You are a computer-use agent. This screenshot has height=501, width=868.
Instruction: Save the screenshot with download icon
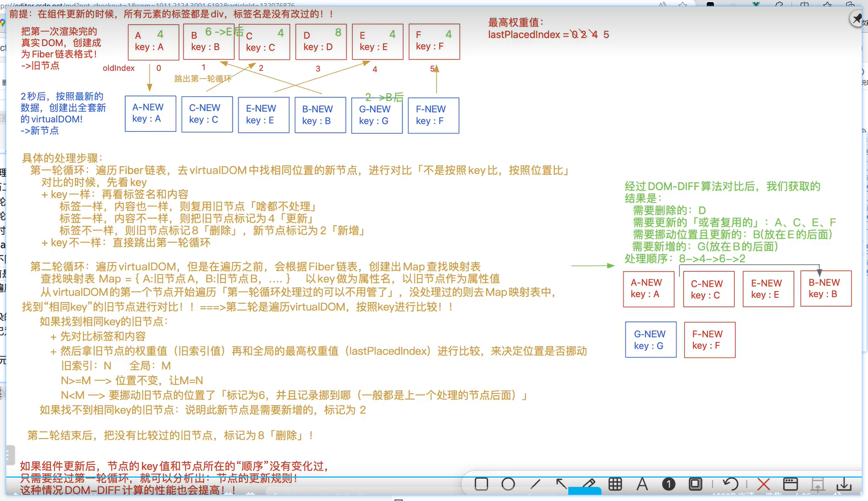click(844, 484)
